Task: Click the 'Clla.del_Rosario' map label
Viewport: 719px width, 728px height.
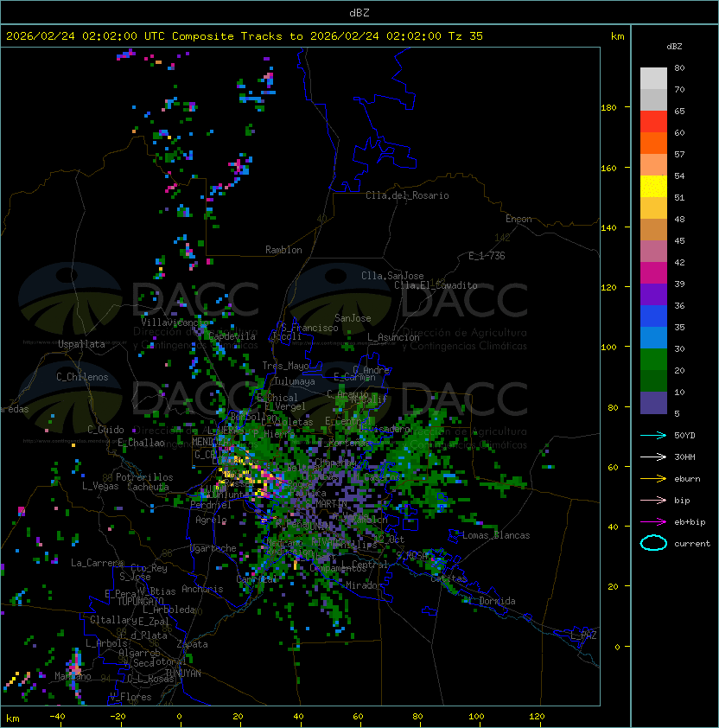Action: [x=407, y=195]
